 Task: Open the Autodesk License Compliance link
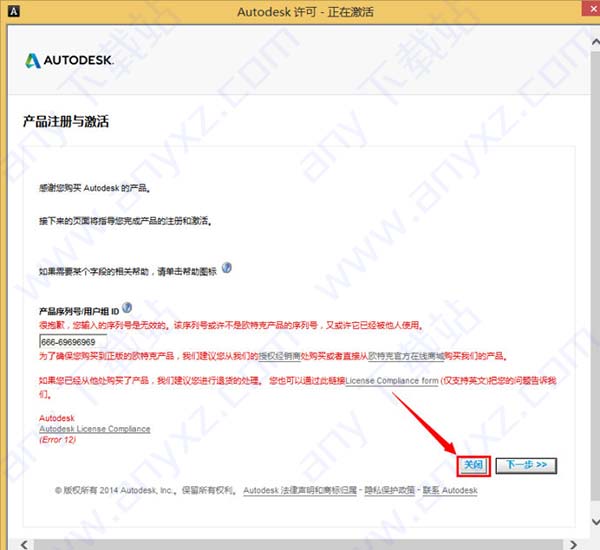95,429
